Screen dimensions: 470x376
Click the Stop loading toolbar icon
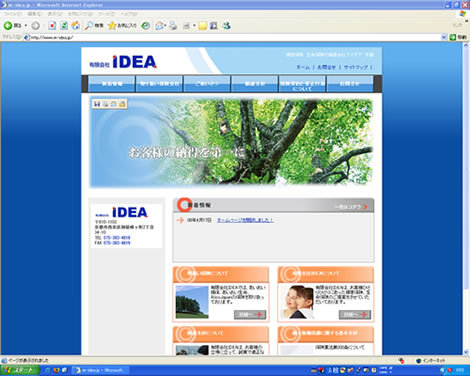[x=52, y=26]
